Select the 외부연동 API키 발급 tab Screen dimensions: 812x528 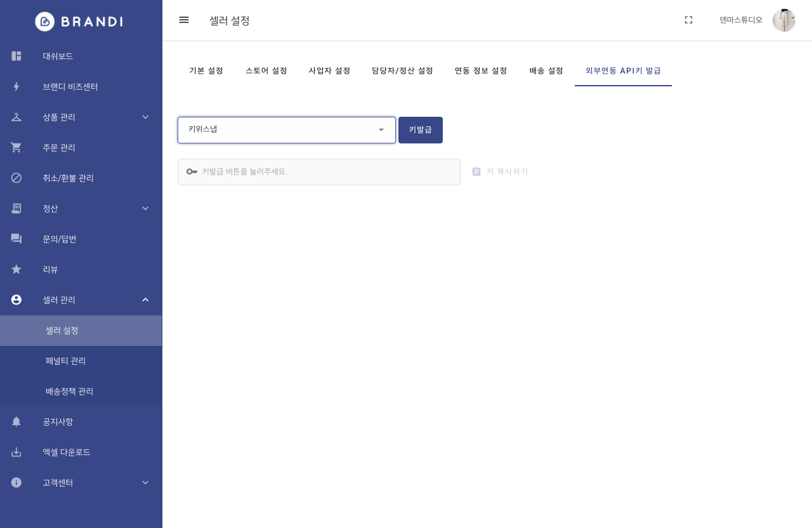[623, 70]
